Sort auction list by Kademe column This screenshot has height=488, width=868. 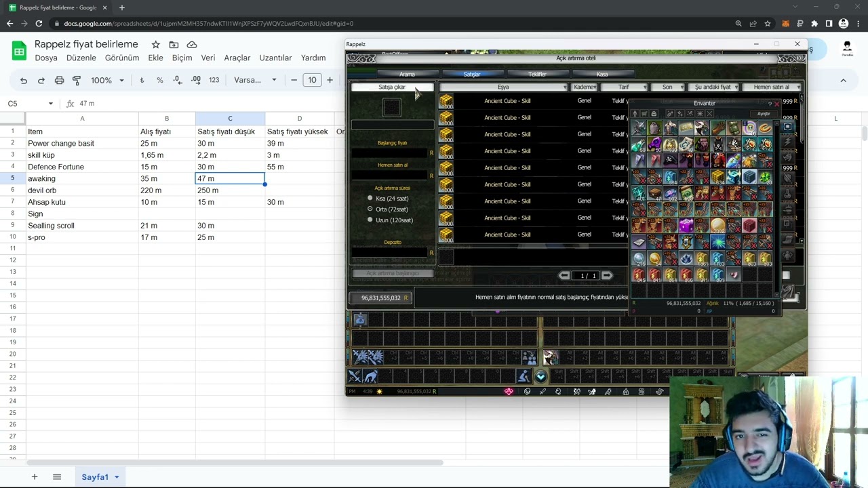(585, 87)
